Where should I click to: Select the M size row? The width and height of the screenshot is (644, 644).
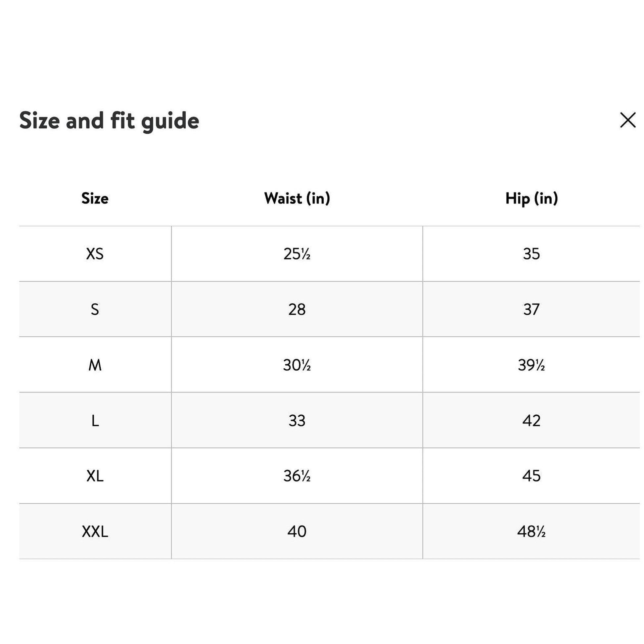94,365
